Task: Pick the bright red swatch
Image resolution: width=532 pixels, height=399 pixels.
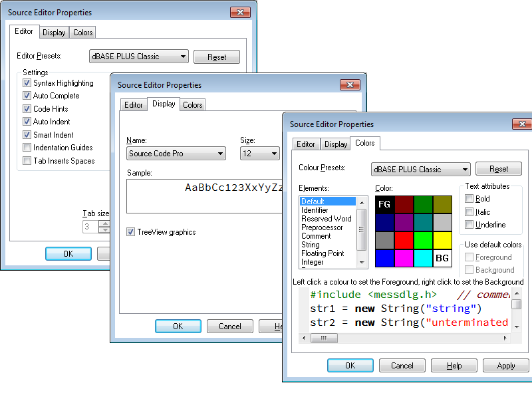Action: [404, 241]
